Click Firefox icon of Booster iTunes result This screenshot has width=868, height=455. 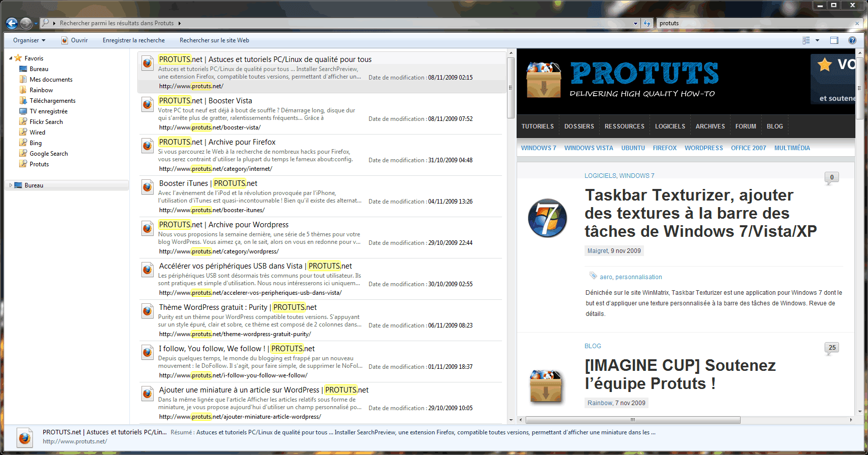(x=148, y=187)
